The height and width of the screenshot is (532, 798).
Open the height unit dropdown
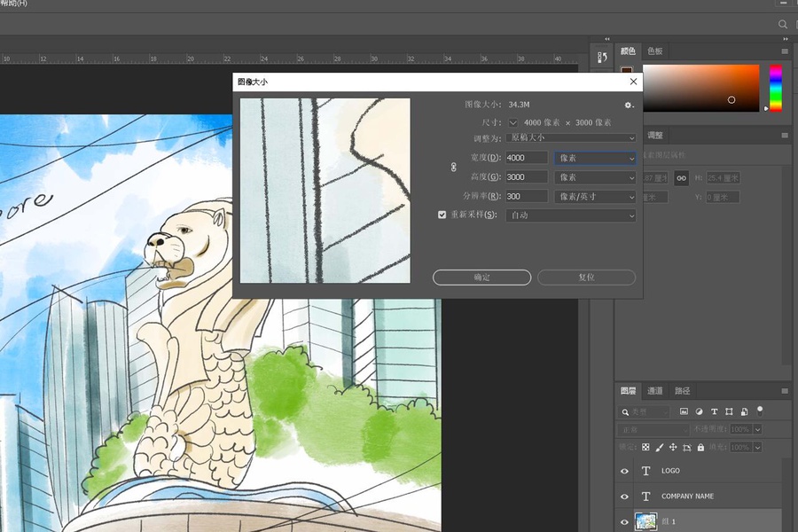click(x=595, y=177)
